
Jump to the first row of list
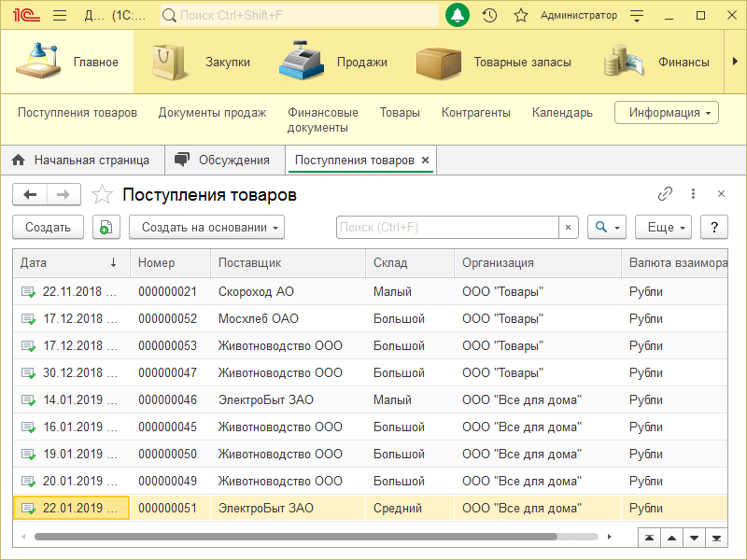coord(649,539)
